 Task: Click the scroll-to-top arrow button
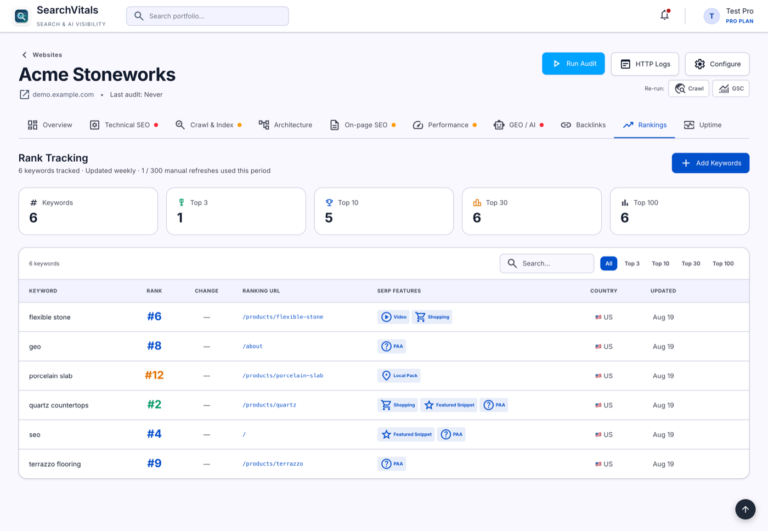pyautogui.click(x=745, y=509)
